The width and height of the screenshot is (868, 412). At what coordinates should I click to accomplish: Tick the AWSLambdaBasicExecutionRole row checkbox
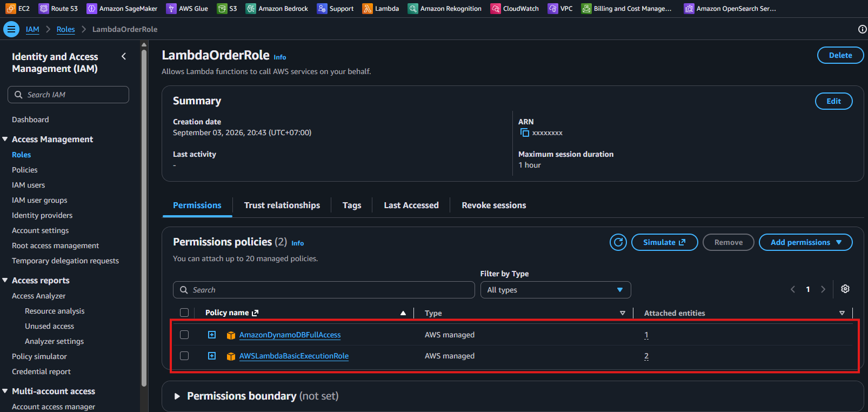(184, 356)
